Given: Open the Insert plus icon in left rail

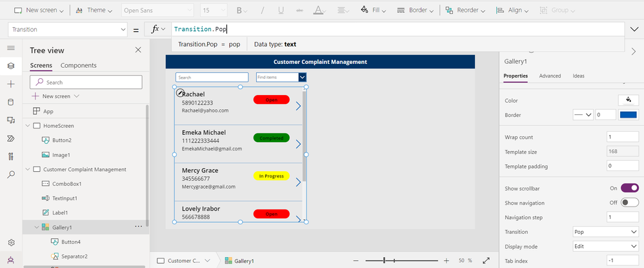Looking at the screenshot, I should [x=11, y=84].
